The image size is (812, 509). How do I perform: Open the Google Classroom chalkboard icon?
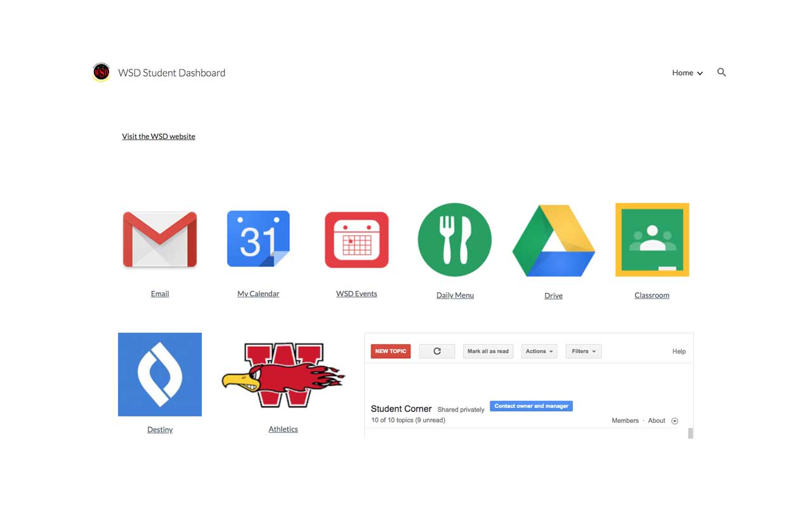[x=652, y=240]
